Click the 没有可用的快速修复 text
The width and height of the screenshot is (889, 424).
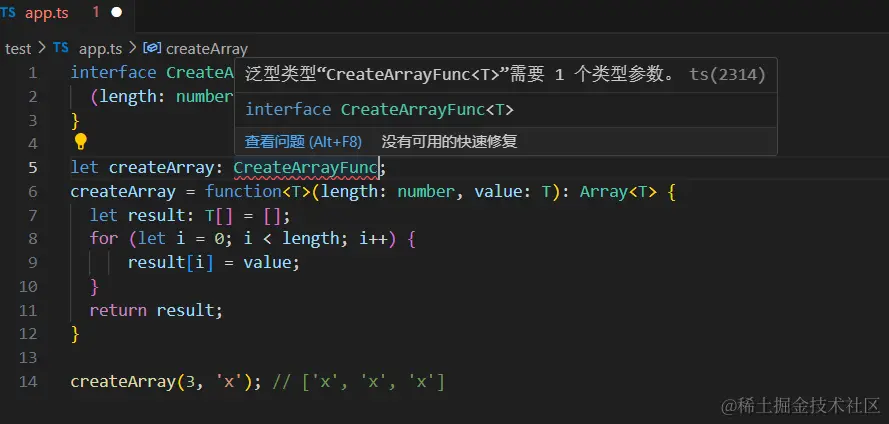click(449, 142)
